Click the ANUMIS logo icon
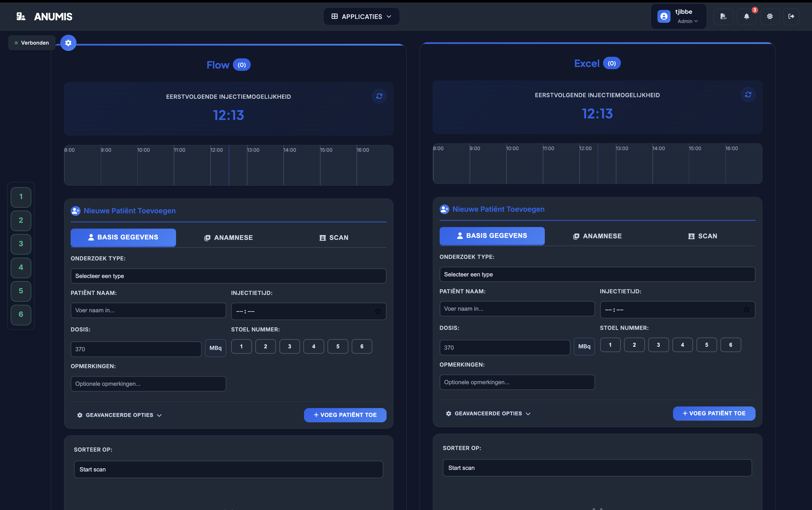Viewport: 812px width, 510px height. (x=21, y=16)
